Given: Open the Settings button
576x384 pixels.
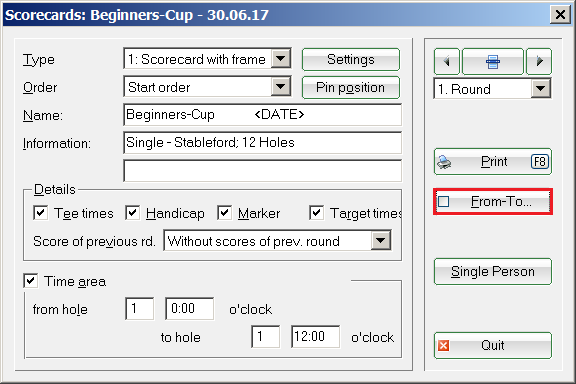Looking at the screenshot, I should pyautogui.click(x=351, y=59).
